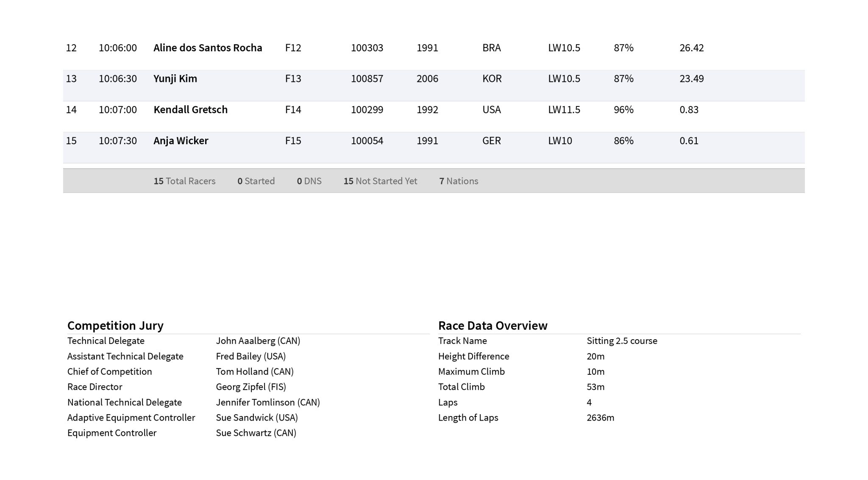
Task: Click Race Director Georg Zipfel (FIS)
Action: 251,387
